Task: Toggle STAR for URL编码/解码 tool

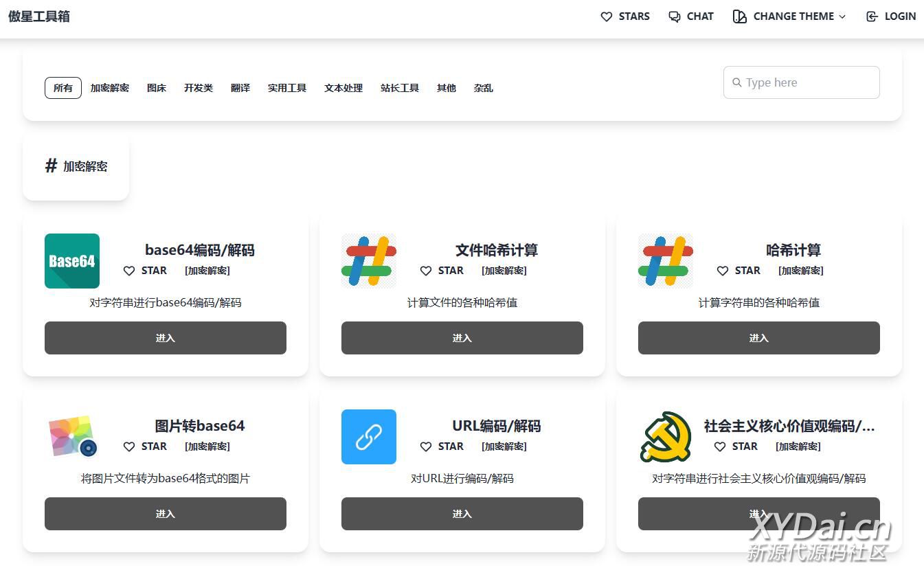Action: tap(442, 446)
